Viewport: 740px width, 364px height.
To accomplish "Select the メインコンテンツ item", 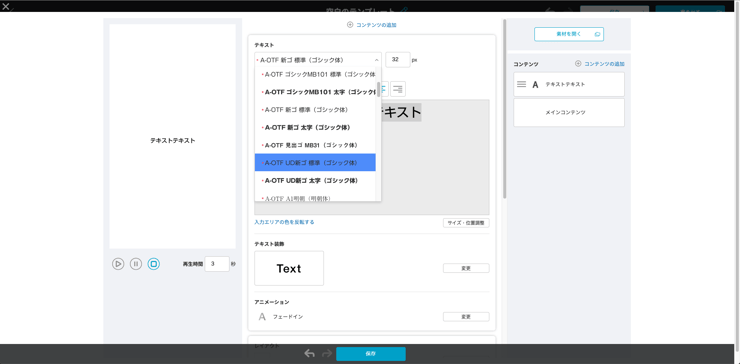I will [x=569, y=112].
